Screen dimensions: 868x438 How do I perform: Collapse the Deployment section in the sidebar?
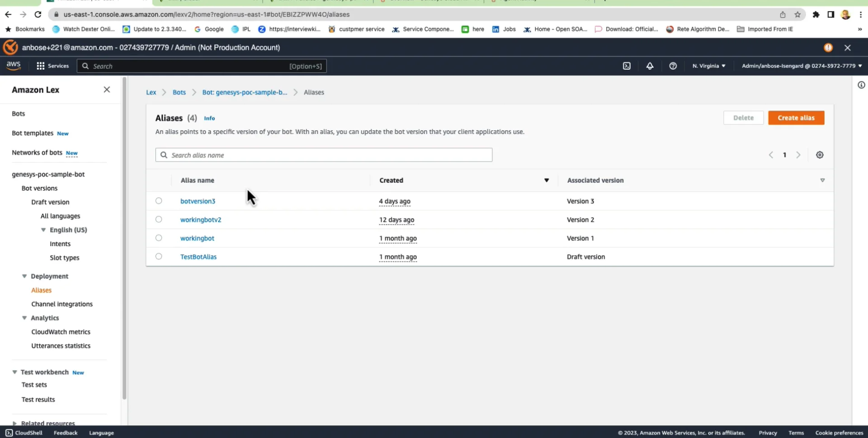[24, 276]
